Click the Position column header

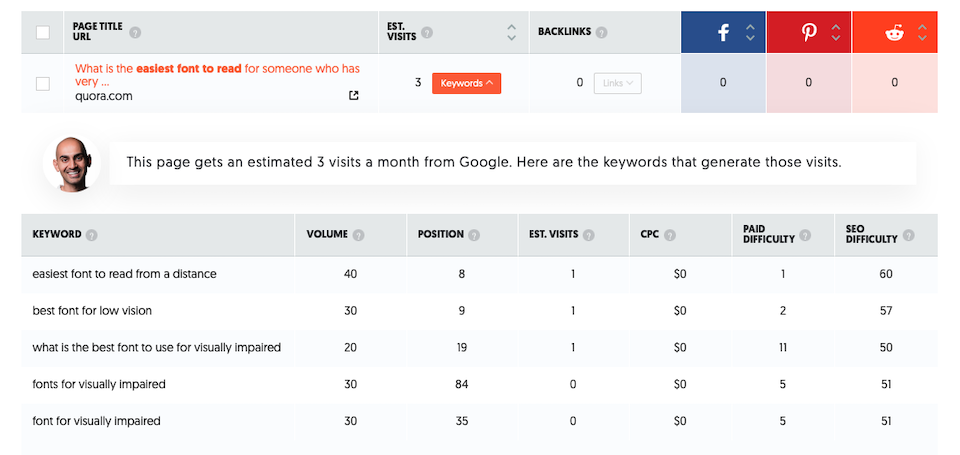(441, 235)
